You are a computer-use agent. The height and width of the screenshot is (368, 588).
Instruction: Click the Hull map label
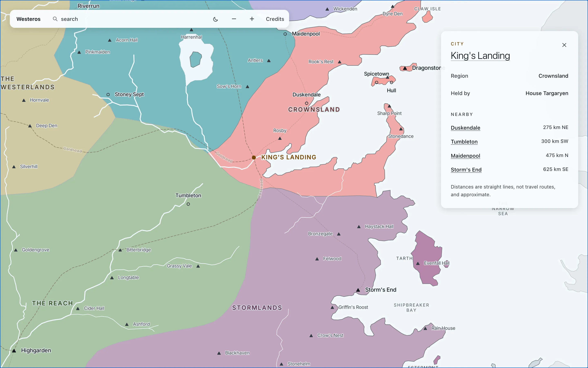(391, 91)
